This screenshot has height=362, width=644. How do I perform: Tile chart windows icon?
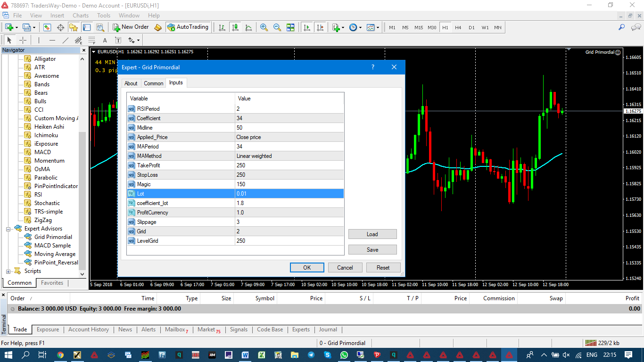pyautogui.click(x=290, y=27)
